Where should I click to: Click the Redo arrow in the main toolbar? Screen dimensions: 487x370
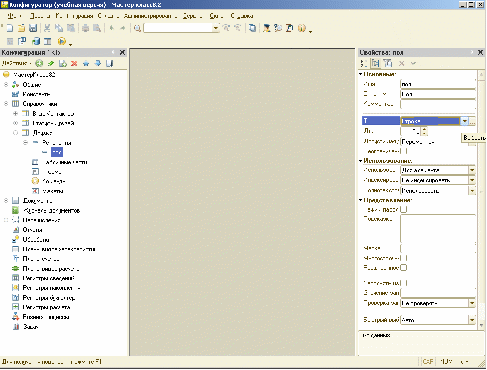(x=123, y=28)
